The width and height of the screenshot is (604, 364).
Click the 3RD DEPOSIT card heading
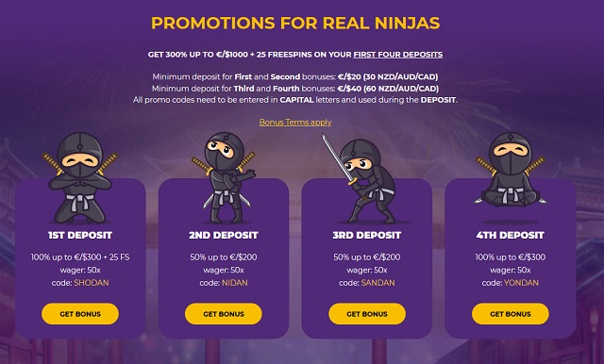coord(367,235)
